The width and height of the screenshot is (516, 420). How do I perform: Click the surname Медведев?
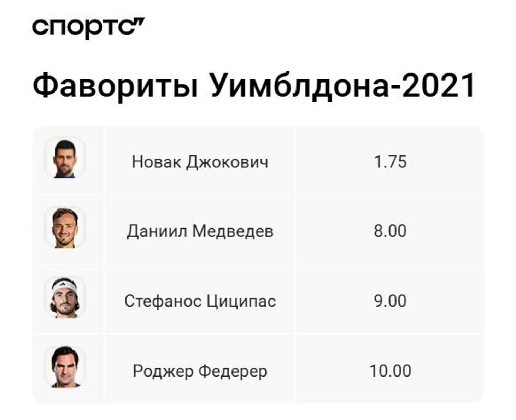[233, 231]
